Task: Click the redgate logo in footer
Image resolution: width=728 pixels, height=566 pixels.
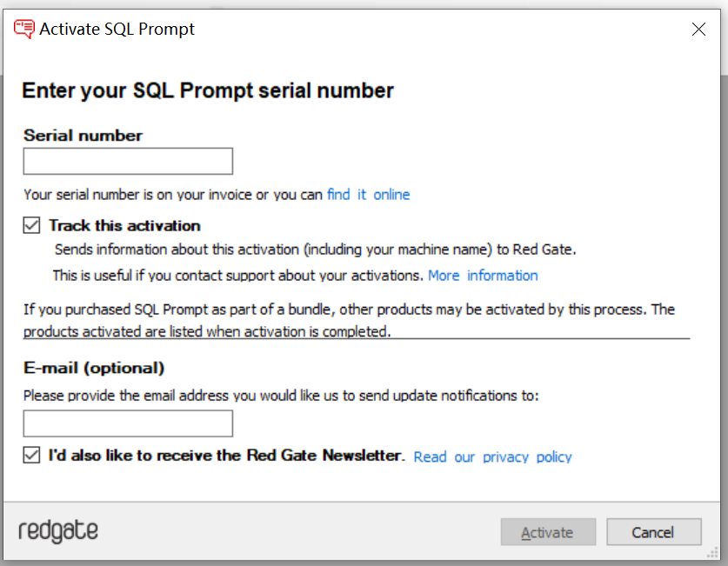Action: pyautogui.click(x=58, y=531)
